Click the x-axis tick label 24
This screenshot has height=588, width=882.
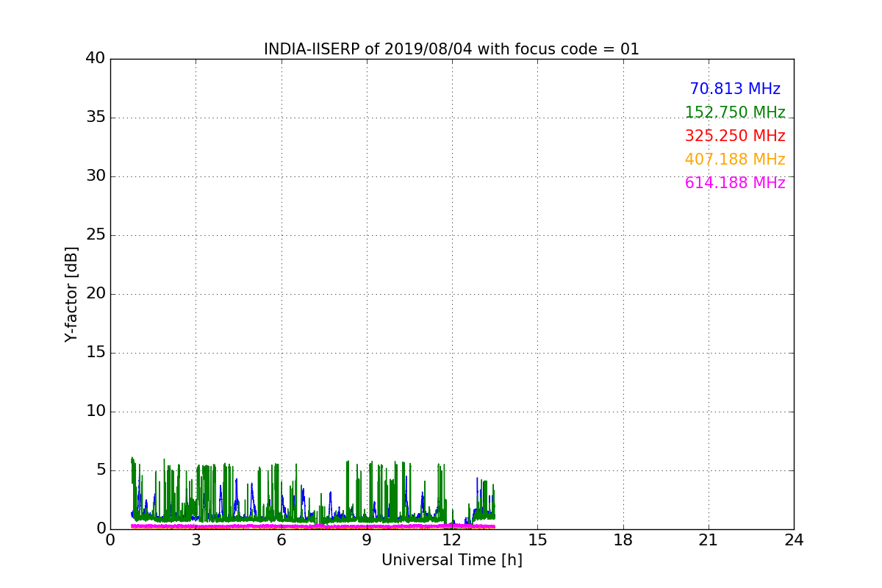point(794,540)
